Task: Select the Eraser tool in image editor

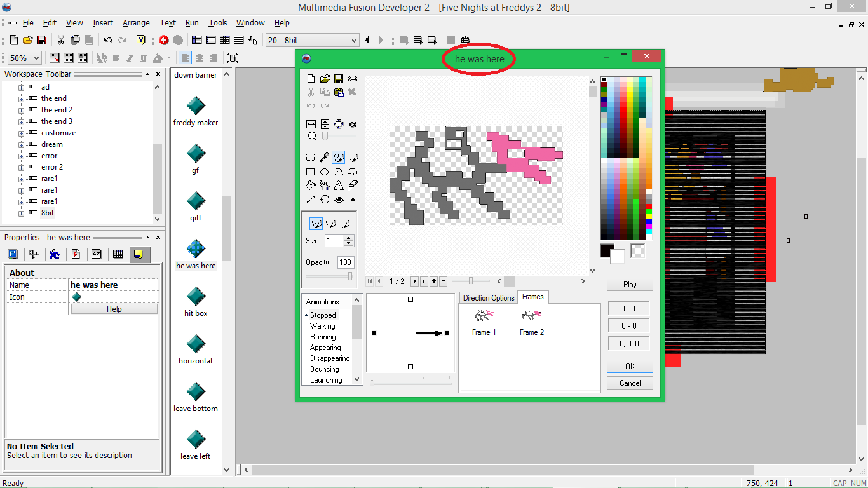Action: point(353,186)
